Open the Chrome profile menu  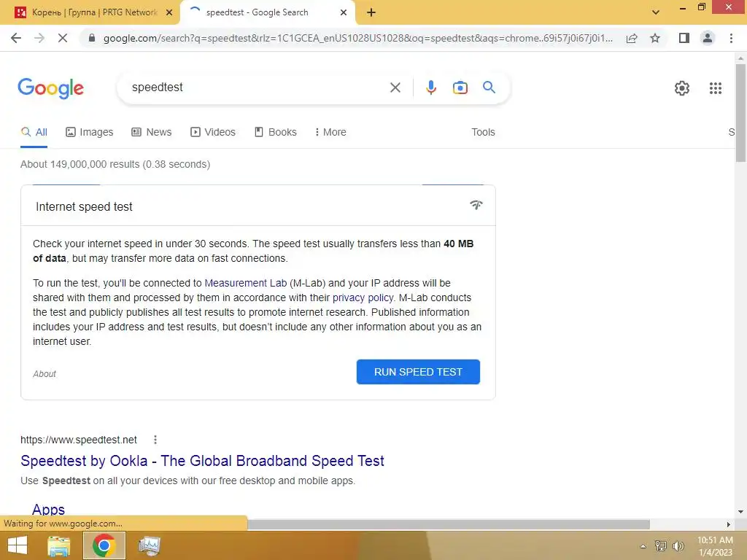(x=708, y=38)
